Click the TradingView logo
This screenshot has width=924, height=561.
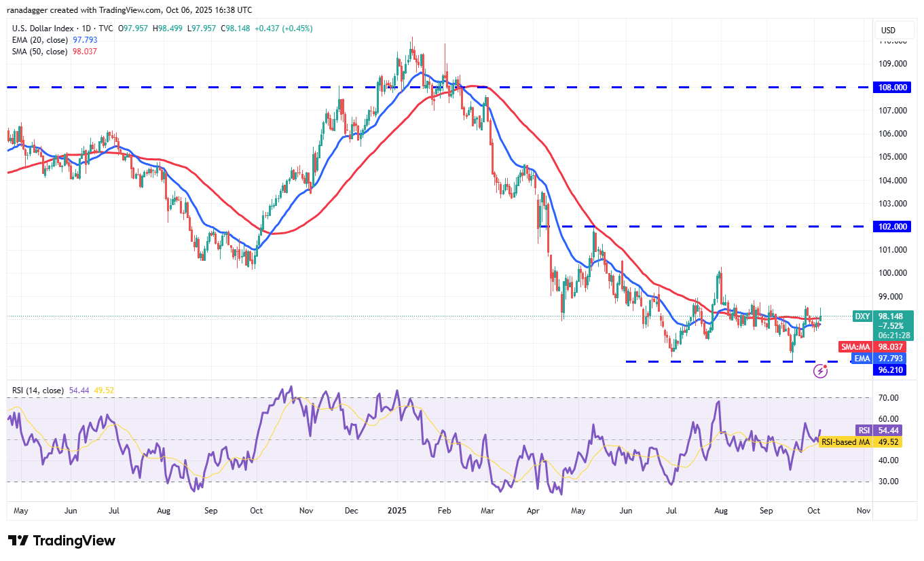(x=61, y=541)
